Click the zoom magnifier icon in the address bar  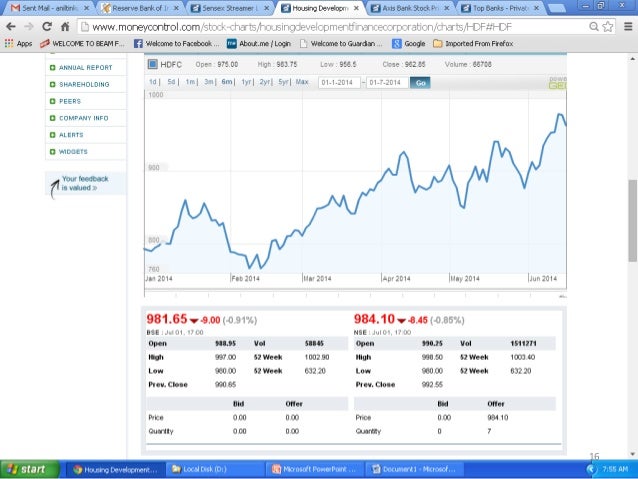594,27
